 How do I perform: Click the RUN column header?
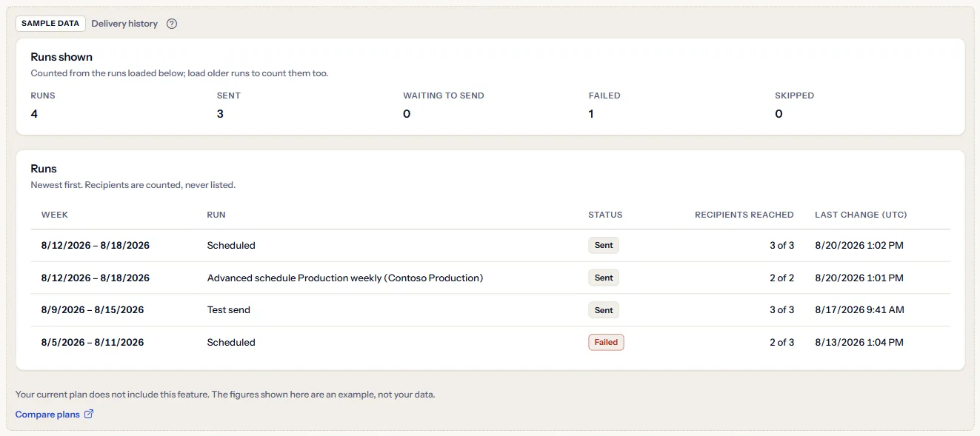(x=216, y=215)
